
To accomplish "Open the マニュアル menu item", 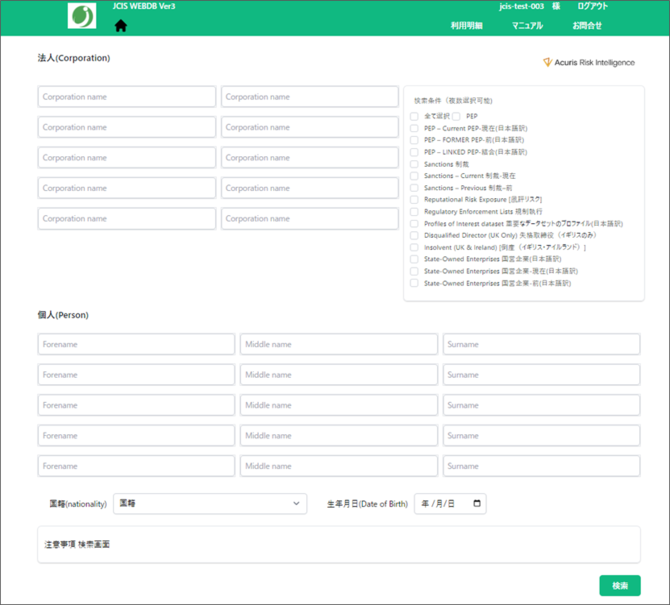I will 527,26.
